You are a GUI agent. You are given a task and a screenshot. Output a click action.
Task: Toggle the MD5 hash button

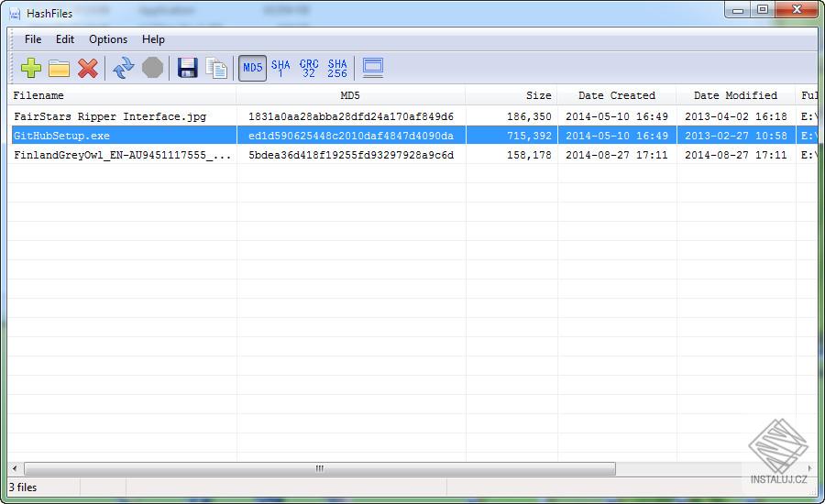coord(253,68)
